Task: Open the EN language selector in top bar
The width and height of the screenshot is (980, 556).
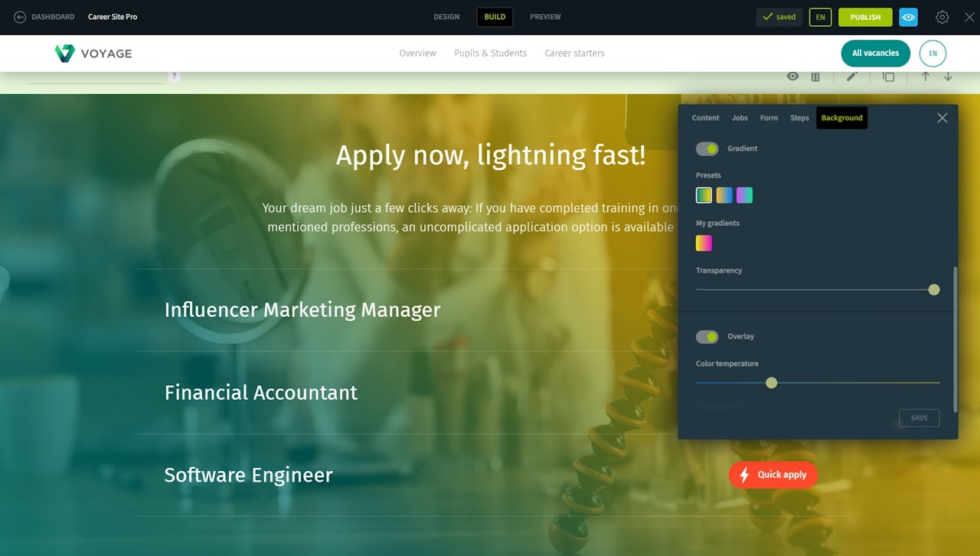Action: pos(820,17)
